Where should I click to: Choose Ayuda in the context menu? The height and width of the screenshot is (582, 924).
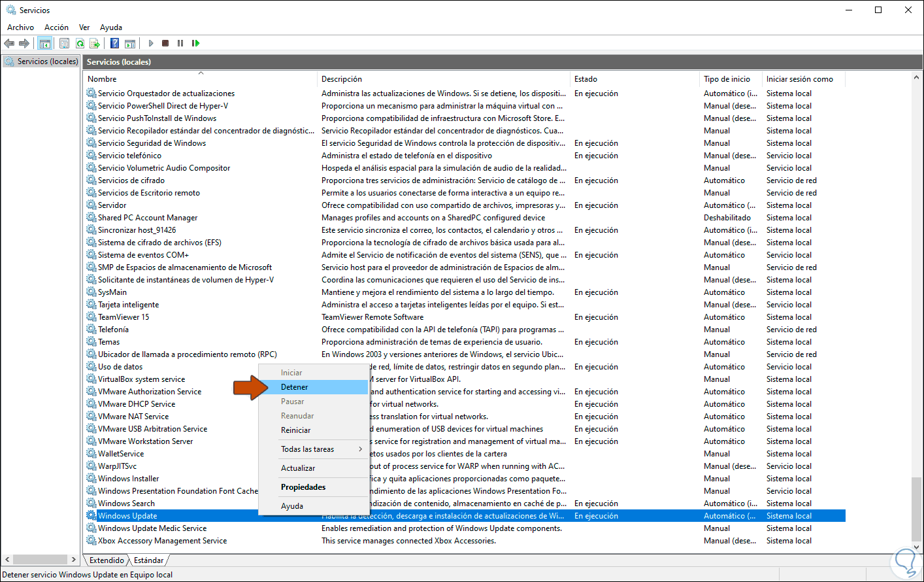tap(314, 506)
